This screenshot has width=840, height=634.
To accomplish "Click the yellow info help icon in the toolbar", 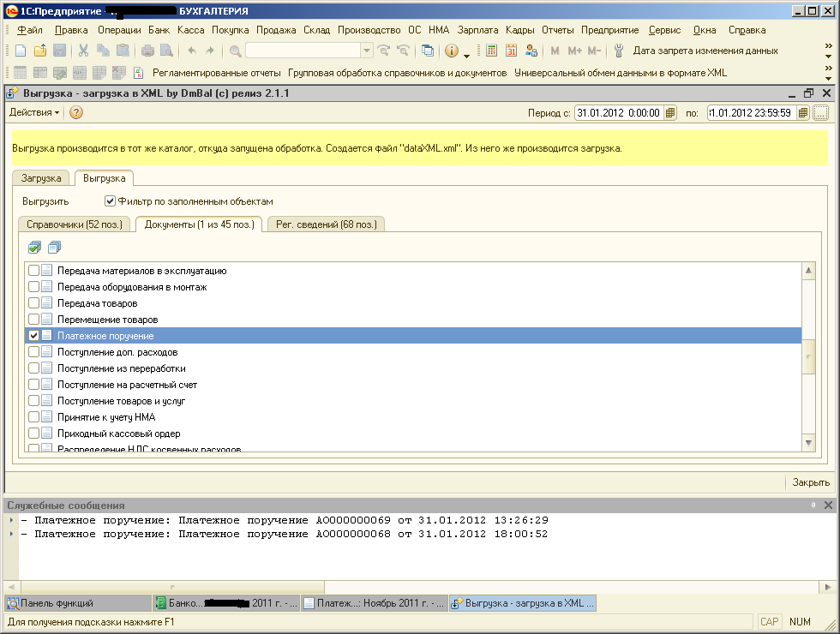I will 452,51.
